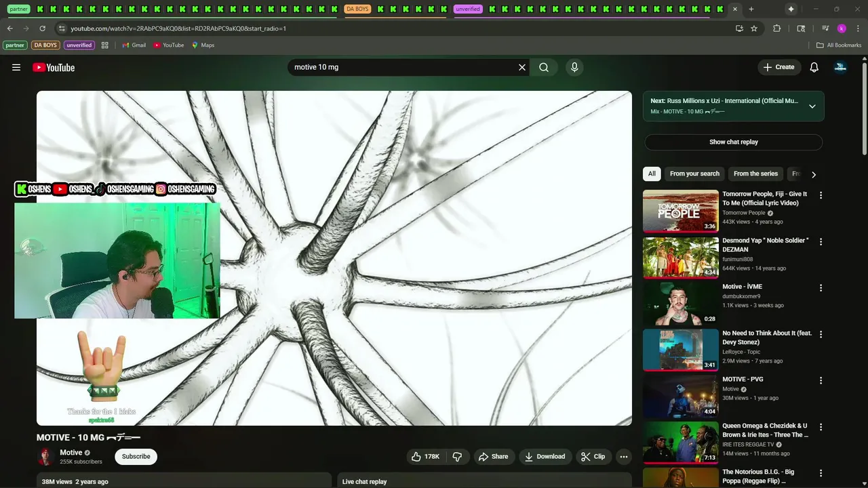Open the unverified bookmark folder
This screenshot has width=868, height=488.
pyautogui.click(x=79, y=45)
